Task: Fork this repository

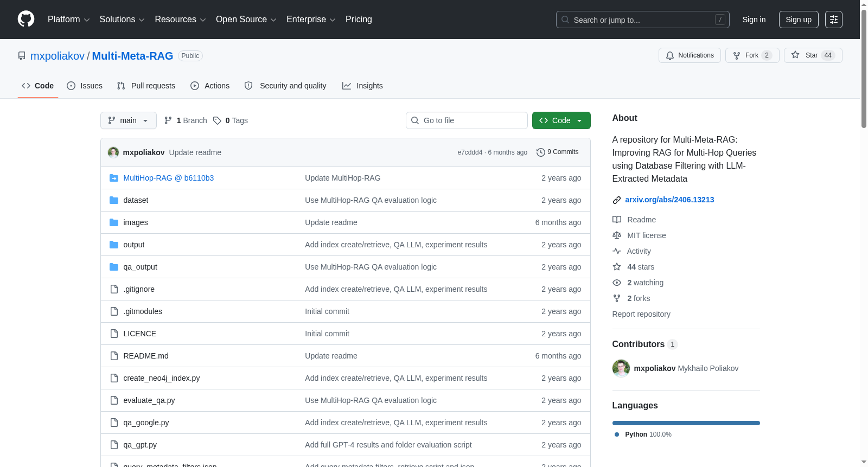Action: [x=752, y=55]
